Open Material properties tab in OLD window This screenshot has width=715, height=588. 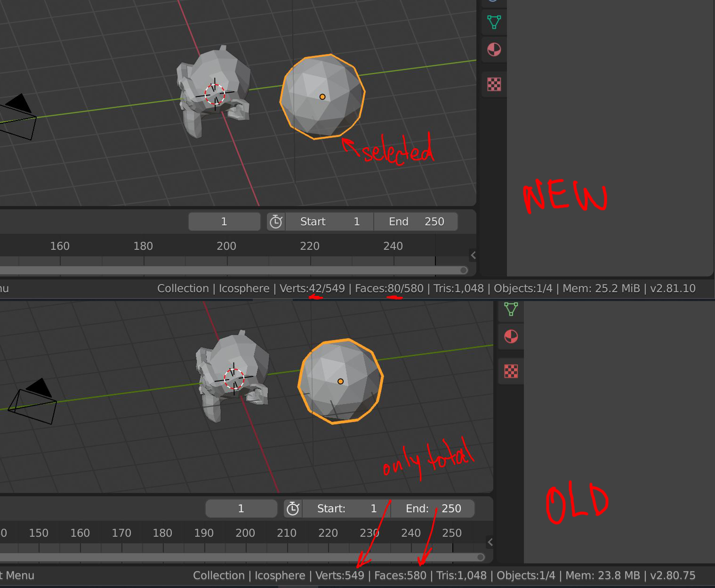pos(511,336)
